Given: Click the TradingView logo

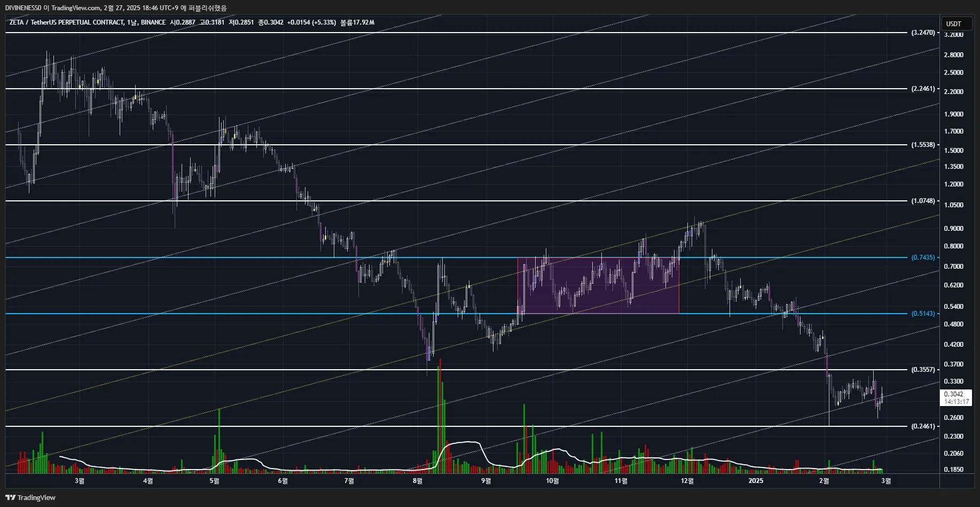Looking at the screenshot, I should tap(30, 497).
